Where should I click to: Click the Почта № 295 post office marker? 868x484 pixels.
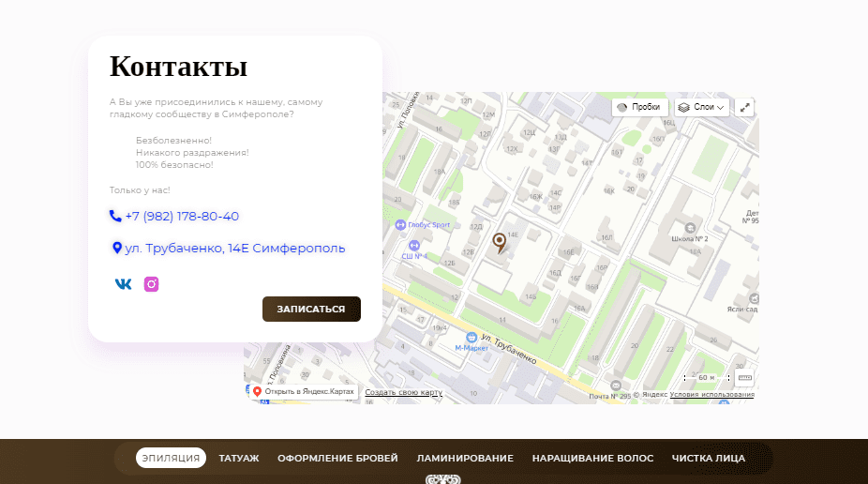[615, 385]
